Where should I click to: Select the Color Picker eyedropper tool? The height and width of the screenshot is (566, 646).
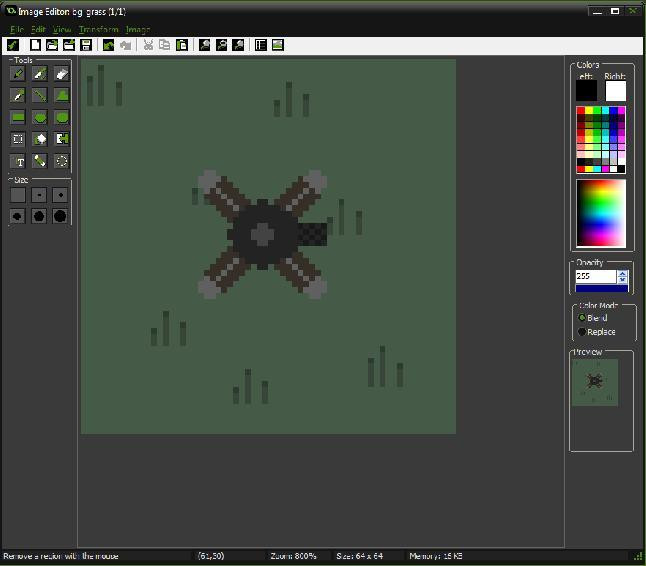[x=18, y=96]
